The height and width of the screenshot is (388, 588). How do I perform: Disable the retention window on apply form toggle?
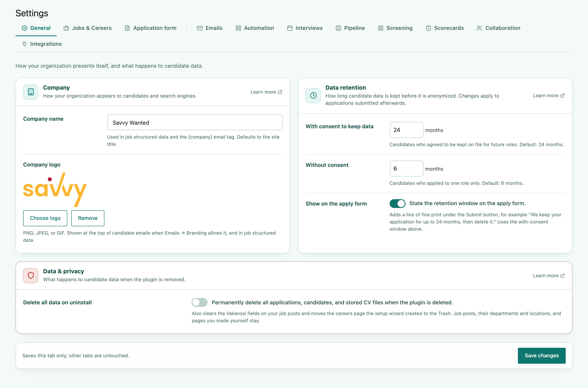coord(397,203)
